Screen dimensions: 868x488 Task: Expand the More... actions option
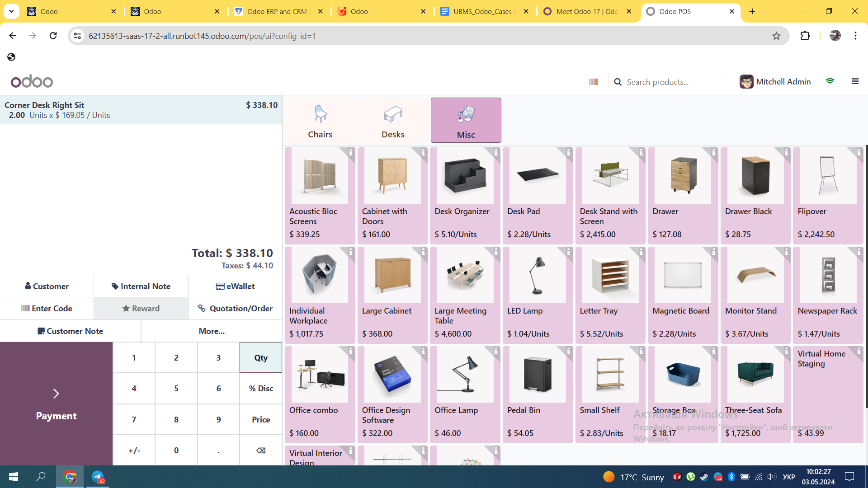click(x=212, y=331)
